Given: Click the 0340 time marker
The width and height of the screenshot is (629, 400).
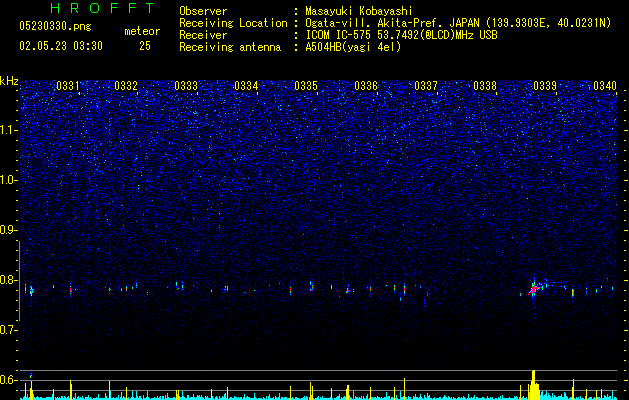Looking at the screenshot, I should click(605, 86).
